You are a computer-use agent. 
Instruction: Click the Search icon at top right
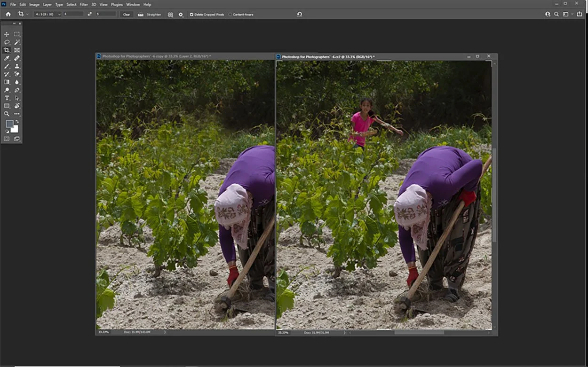pyautogui.click(x=556, y=14)
